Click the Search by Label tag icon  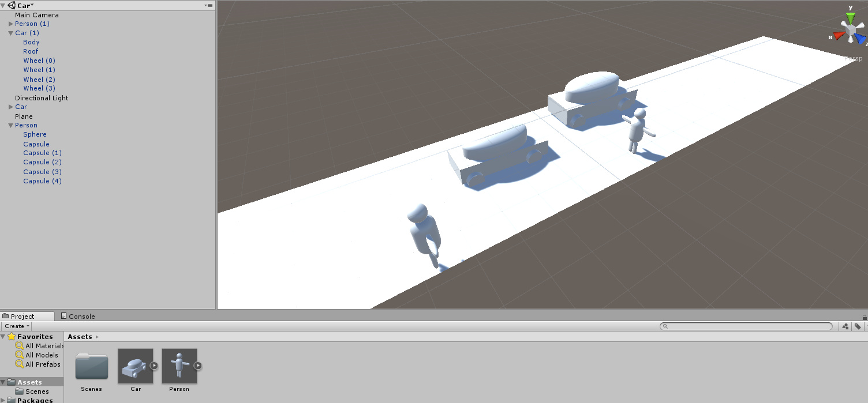[x=858, y=326]
